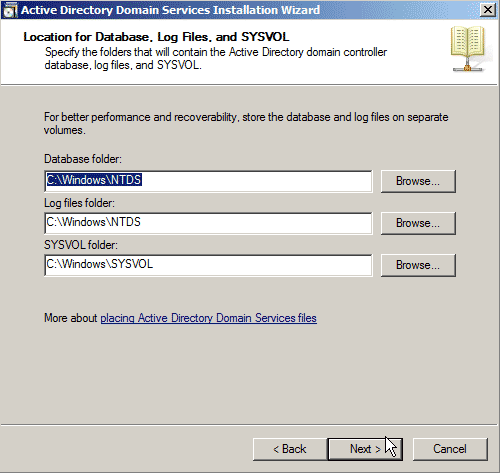Go back with the Back button

(290, 449)
